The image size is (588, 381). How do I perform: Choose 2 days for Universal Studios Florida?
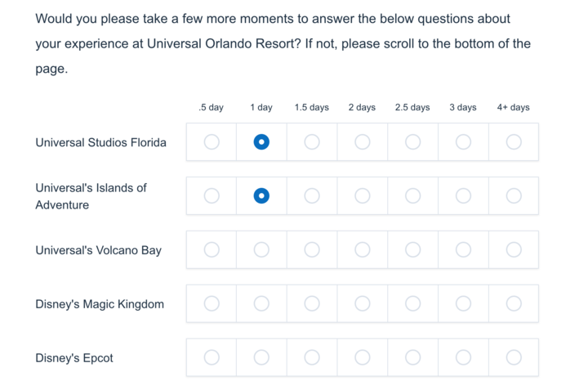[363, 142]
